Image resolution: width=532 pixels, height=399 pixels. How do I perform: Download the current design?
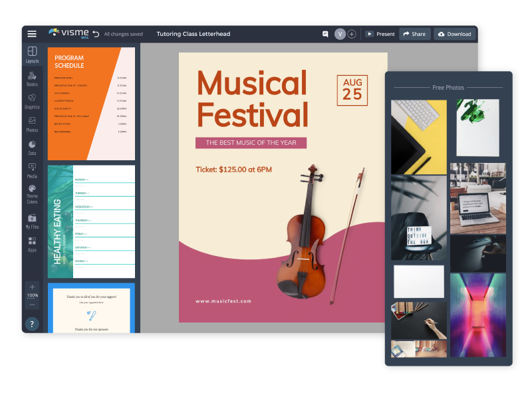tap(455, 34)
